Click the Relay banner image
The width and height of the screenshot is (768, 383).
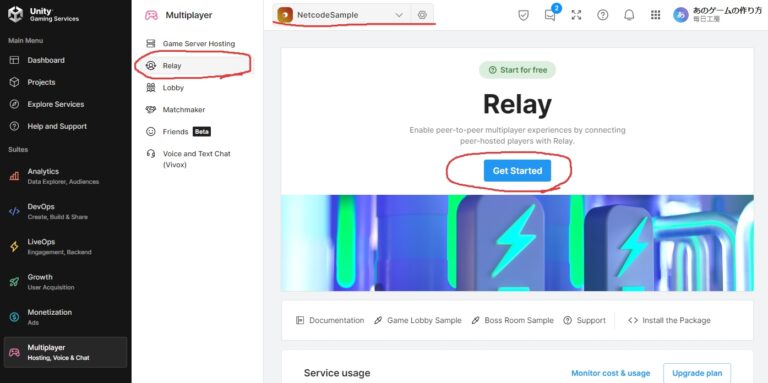(517, 243)
